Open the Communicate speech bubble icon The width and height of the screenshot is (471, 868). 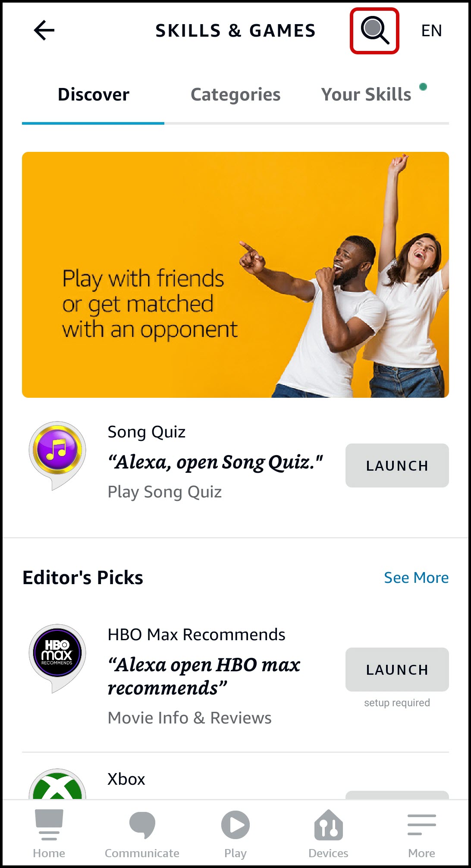coord(142,825)
